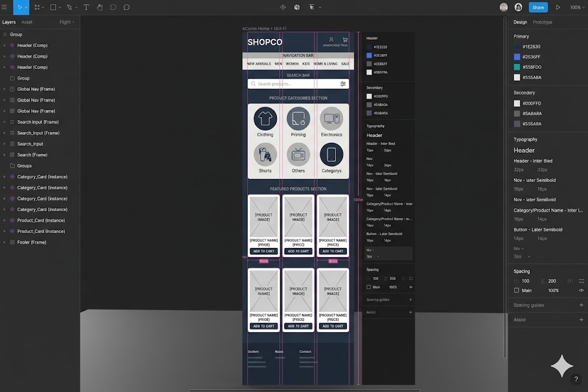588x392 pixels.
Task: Click the Search products input field
Action: pos(298,84)
